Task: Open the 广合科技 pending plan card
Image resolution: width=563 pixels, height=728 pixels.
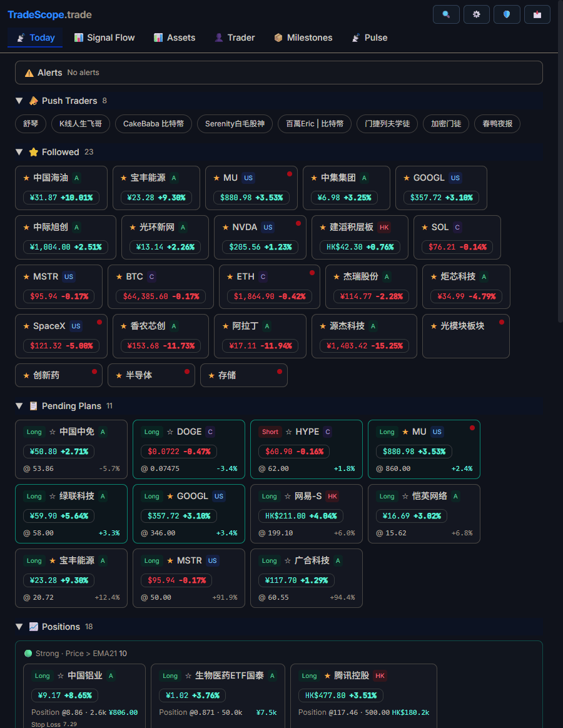Action: pyautogui.click(x=307, y=579)
